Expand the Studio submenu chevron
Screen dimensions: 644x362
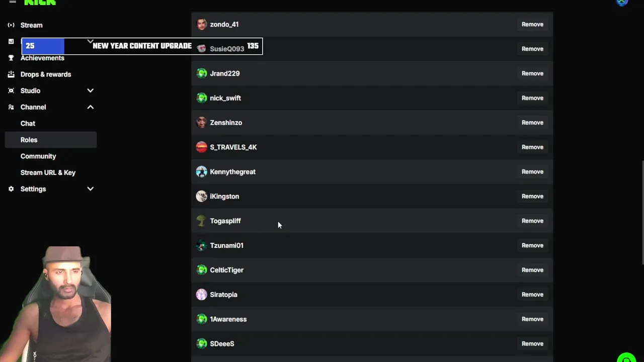coord(90,91)
